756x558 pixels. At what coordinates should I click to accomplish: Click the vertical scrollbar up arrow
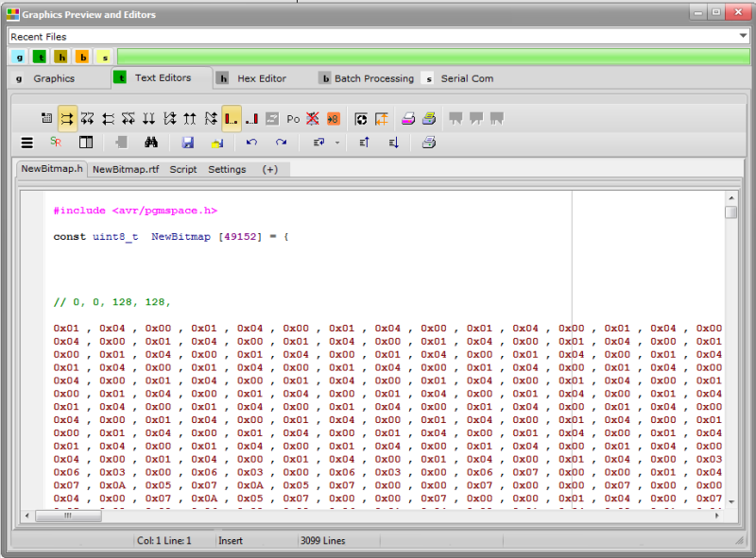click(730, 198)
